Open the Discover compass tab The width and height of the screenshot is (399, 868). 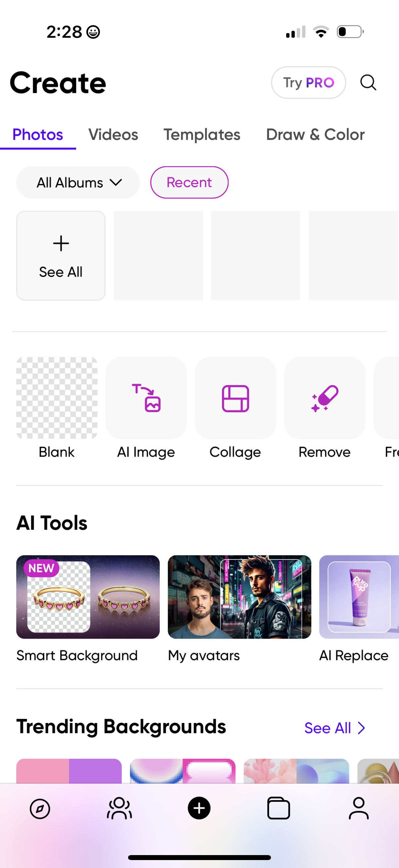click(40, 808)
